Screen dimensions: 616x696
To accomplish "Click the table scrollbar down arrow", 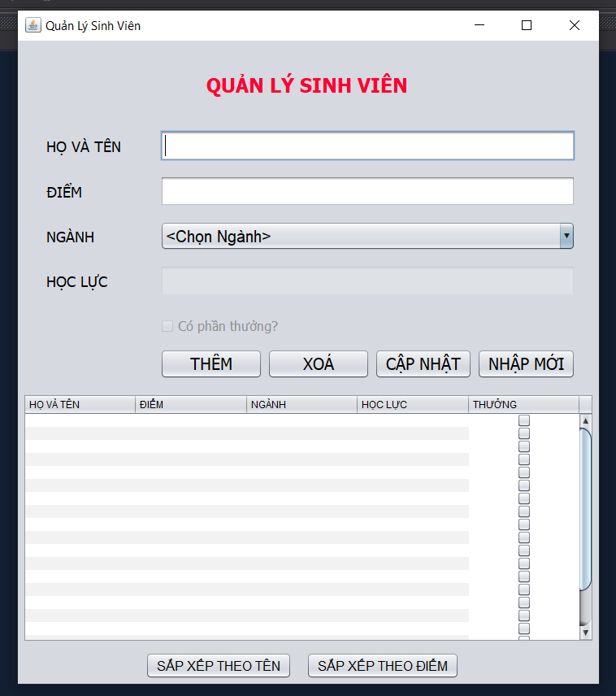I will tap(585, 632).
